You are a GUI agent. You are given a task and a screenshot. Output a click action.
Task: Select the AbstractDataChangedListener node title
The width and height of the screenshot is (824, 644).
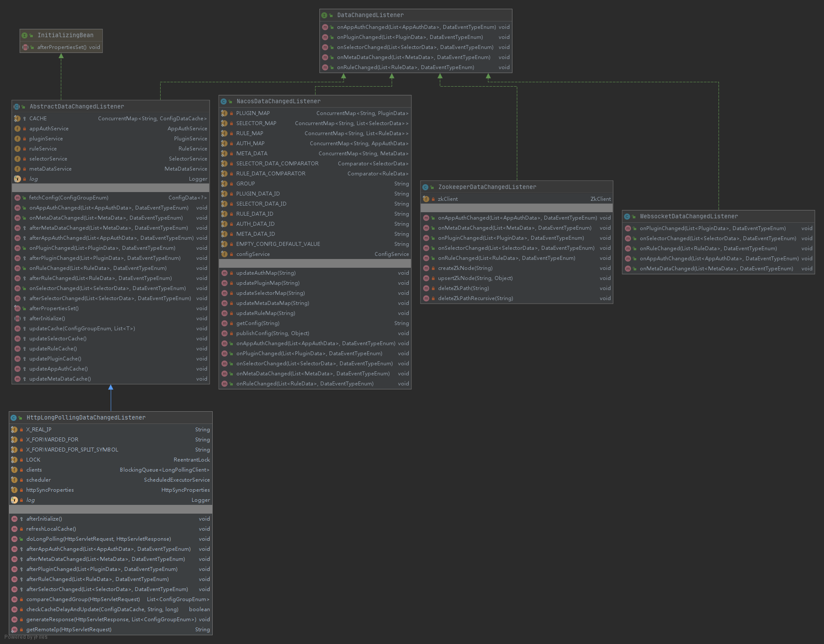pos(77,107)
